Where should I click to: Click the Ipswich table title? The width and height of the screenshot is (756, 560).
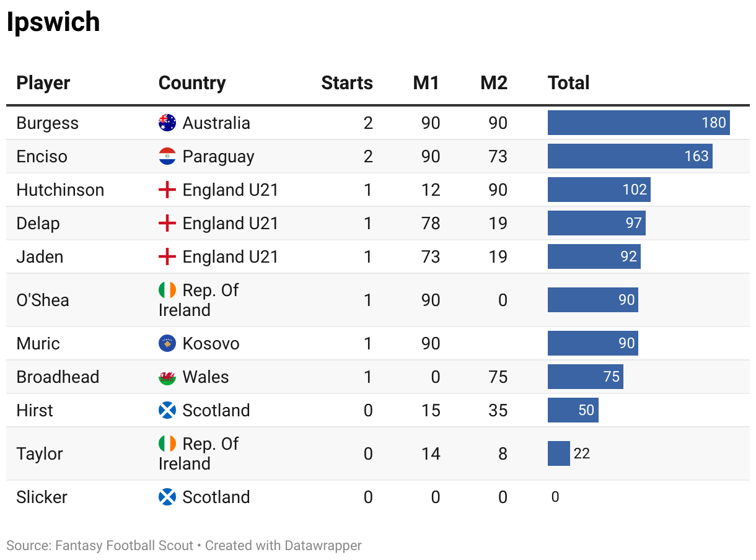53,22
